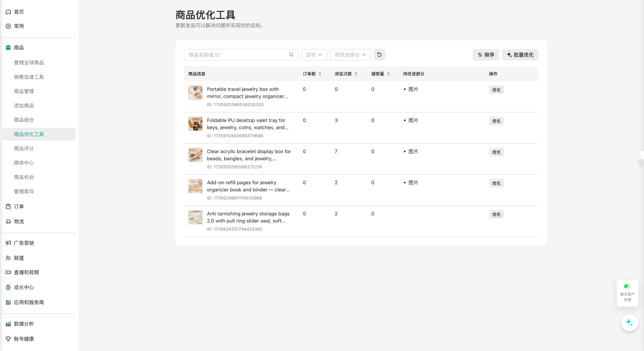
Task: Go to 商品管理 in the sidebar
Action: coord(24,91)
